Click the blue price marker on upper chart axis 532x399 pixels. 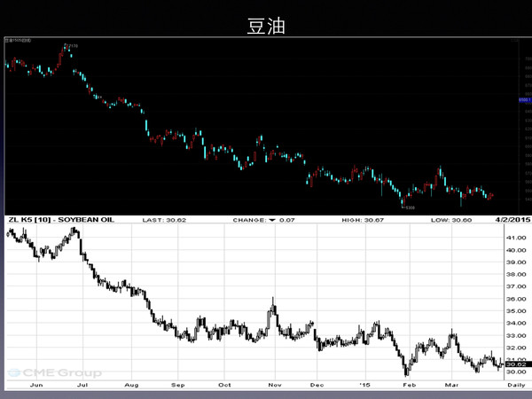click(525, 99)
